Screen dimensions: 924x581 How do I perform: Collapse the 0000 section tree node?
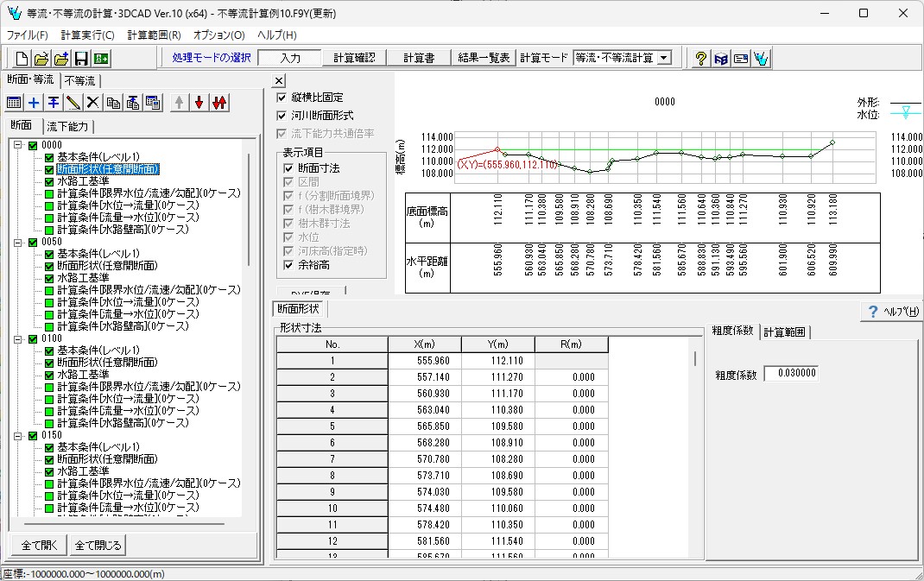click(x=18, y=146)
